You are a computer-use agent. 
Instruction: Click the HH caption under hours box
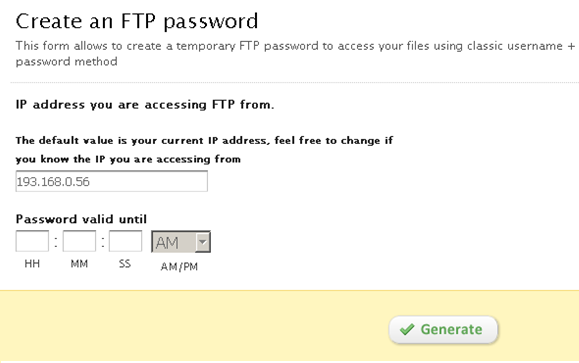click(32, 264)
